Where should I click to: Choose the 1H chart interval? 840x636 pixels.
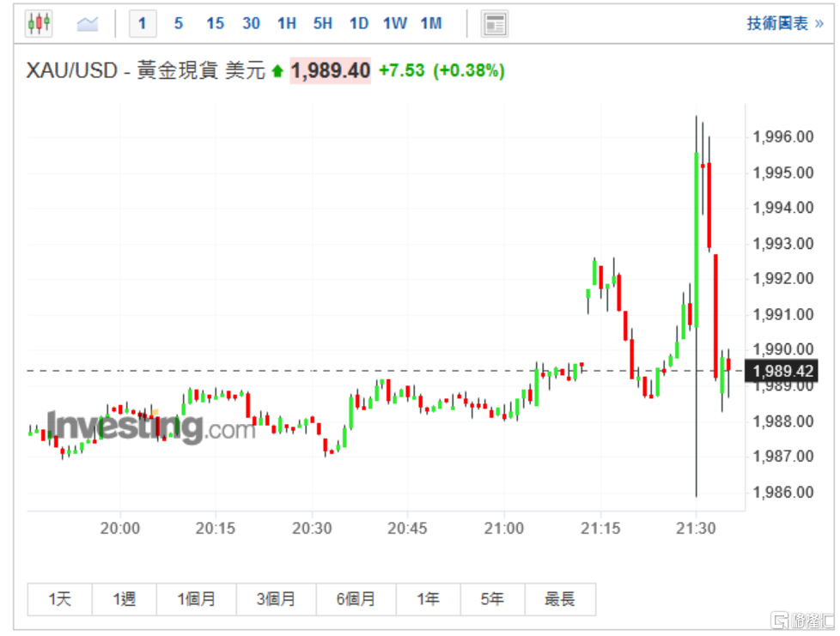[287, 24]
